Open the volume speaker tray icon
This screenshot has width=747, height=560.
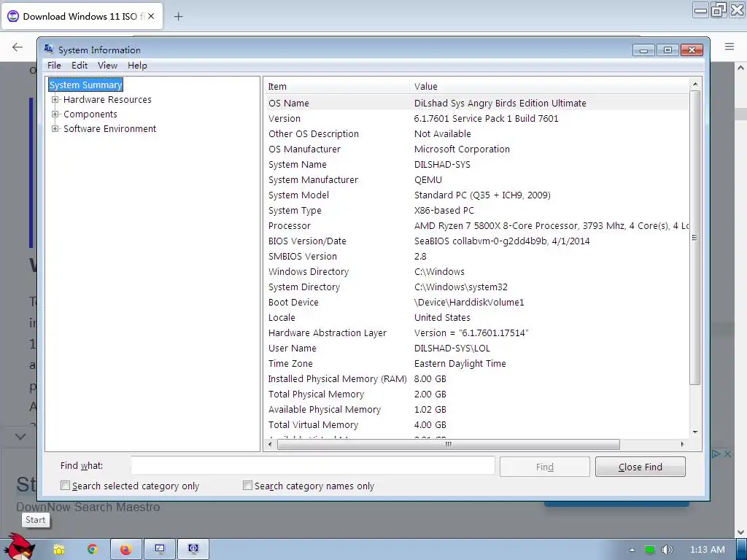pos(667,550)
